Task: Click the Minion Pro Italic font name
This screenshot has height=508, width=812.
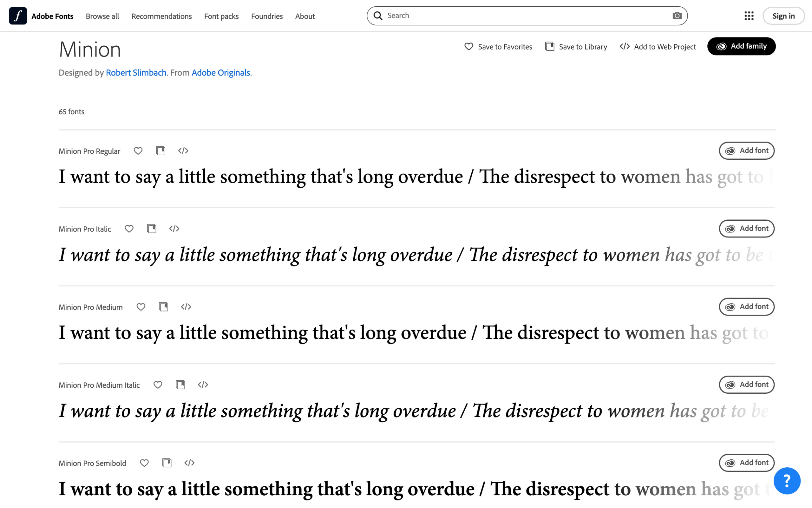Action: pos(85,229)
